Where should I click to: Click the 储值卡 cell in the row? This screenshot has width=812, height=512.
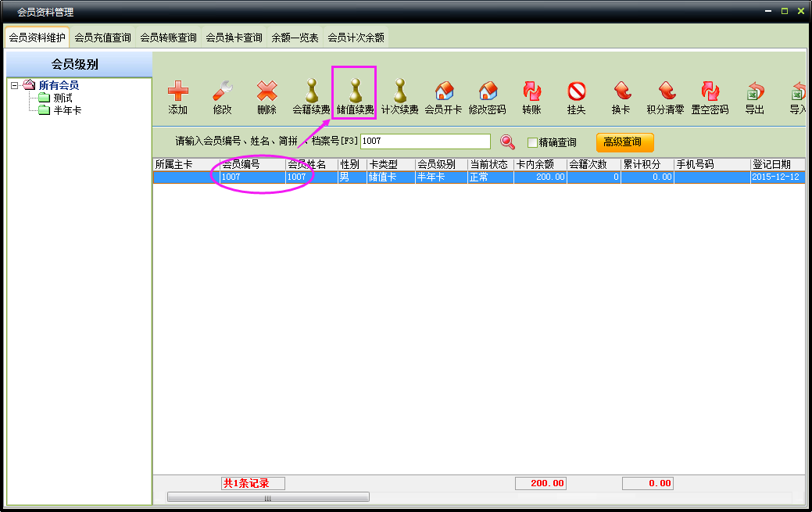pos(391,177)
